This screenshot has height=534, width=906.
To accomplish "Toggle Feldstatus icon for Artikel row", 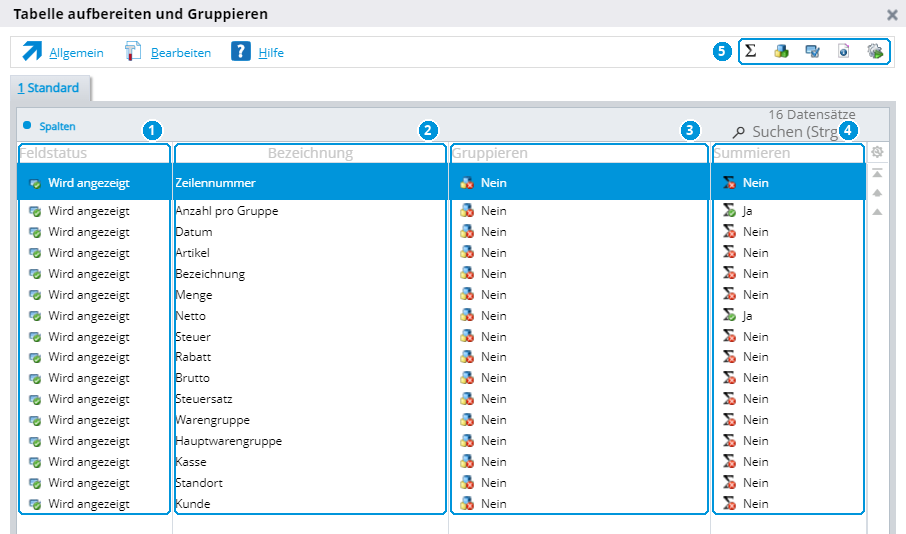I will (x=35, y=253).
